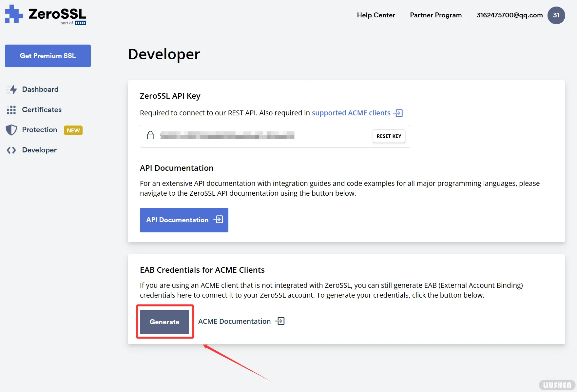
Task: Click the arrow icon beside ACME Documentation
Action: [x=280, y=321]
